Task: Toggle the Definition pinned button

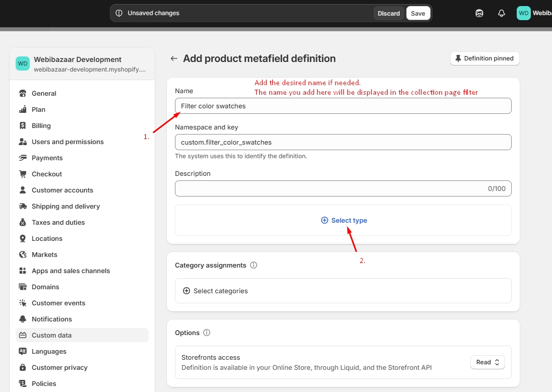Action: pos(484,58)
